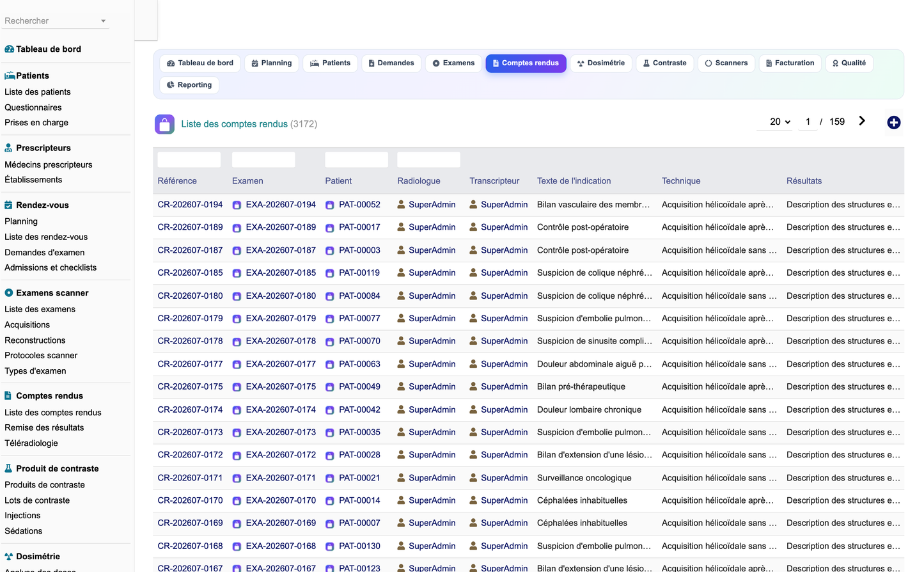Screen dimensions: 924x572
Task: Open the Scanners tab
Action: tap(726, 63)
